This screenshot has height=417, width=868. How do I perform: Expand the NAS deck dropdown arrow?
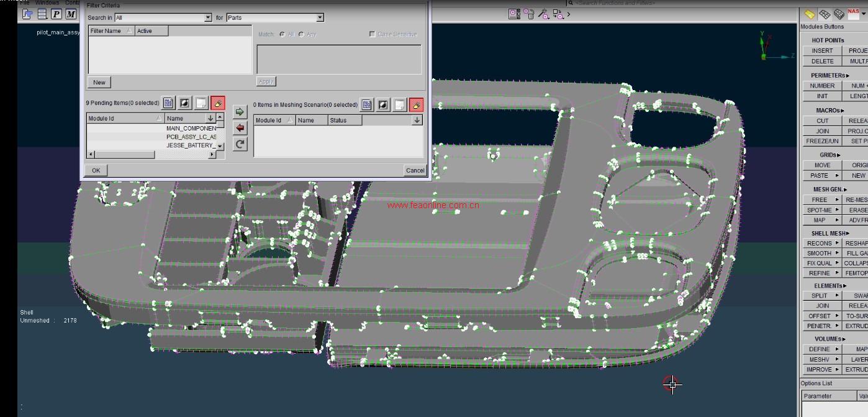[x=864, y=14]
